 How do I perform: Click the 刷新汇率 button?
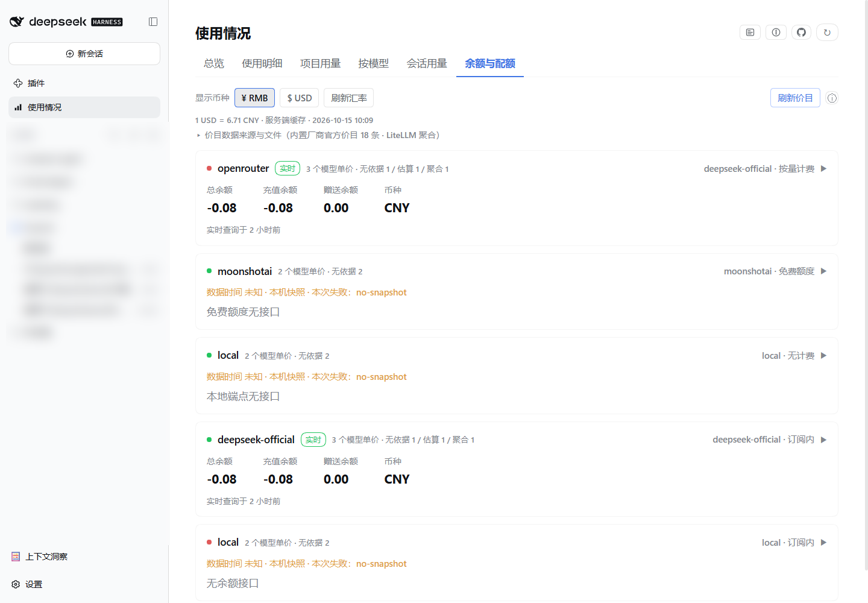[x=348, y=98]
